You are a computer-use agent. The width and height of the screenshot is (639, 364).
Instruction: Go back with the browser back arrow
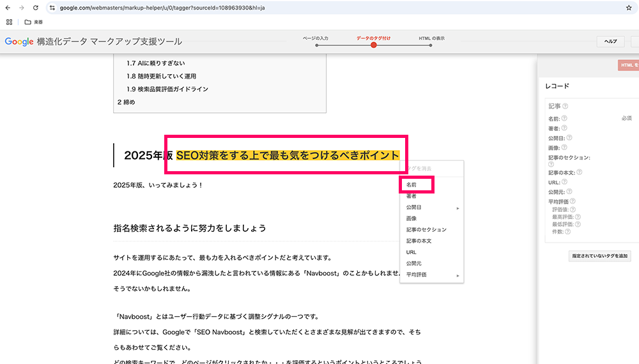(x=8, y=8)
